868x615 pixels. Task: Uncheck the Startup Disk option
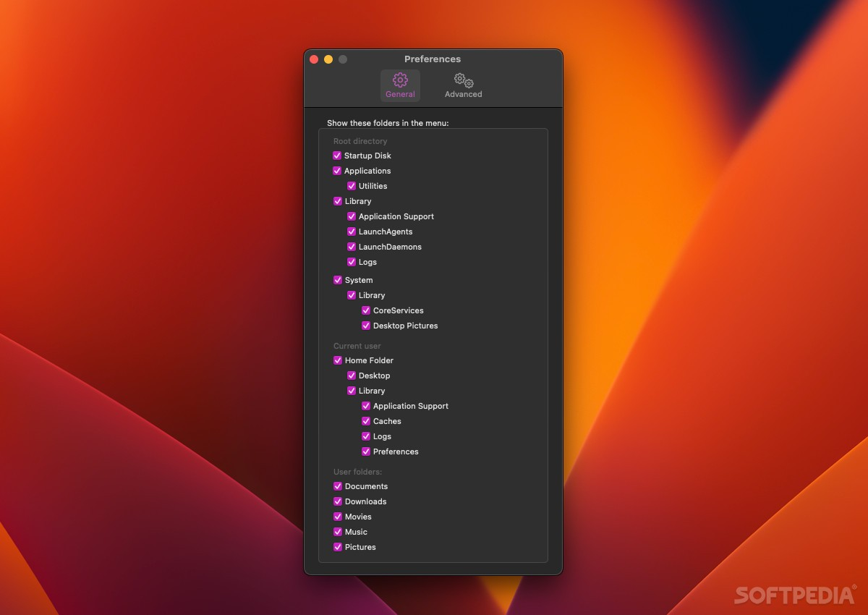[337, 156]
